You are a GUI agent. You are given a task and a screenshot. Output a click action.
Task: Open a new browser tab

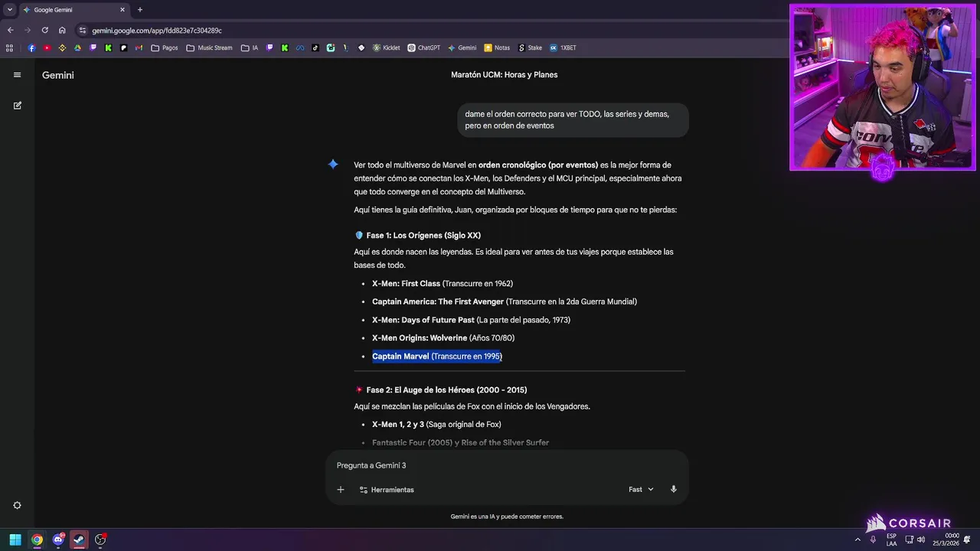pos(139,10)
